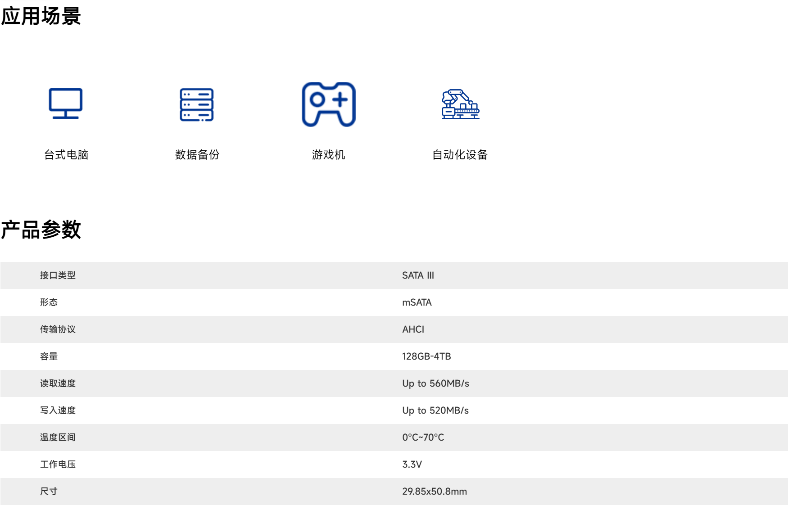
Task: Click the data backup server icon
Action: 197,104
